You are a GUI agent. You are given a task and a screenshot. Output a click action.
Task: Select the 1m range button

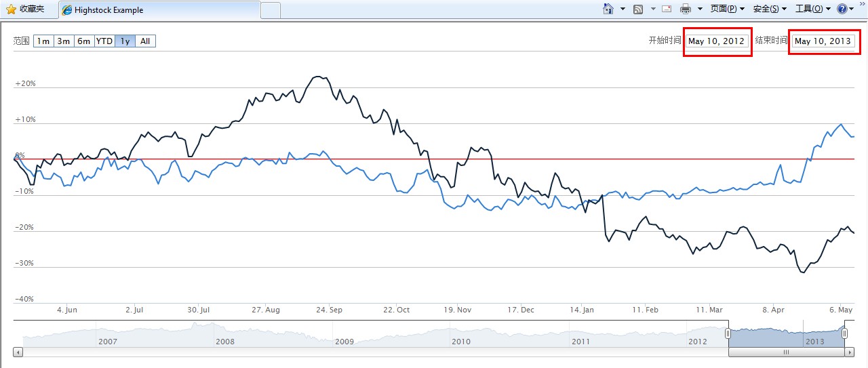[43, 41]
